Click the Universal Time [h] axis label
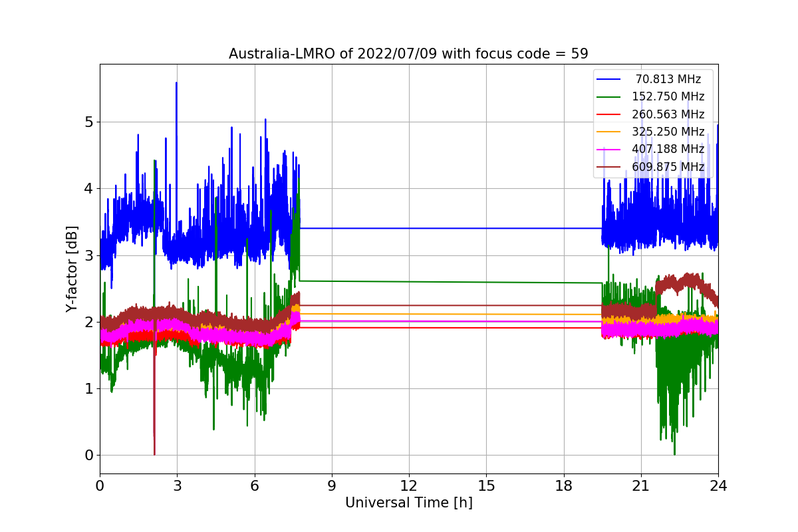 (x=409, y=503)
